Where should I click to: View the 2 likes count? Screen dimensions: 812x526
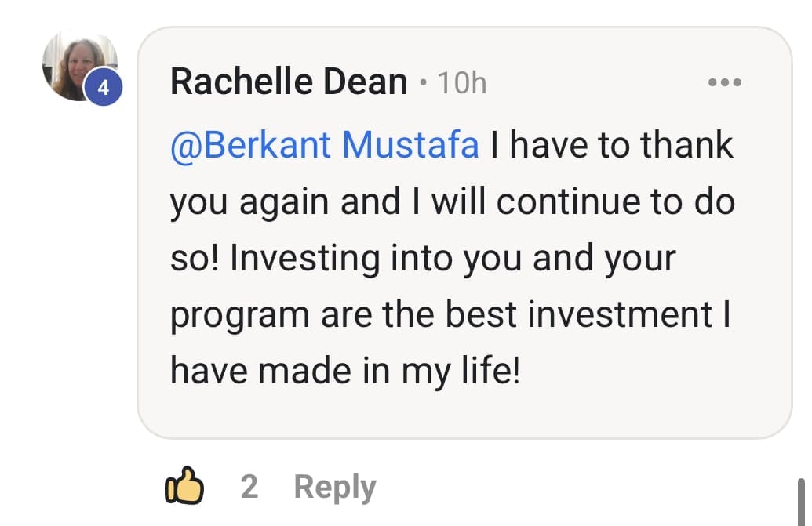pyautogui.click(x=249, y=487)
